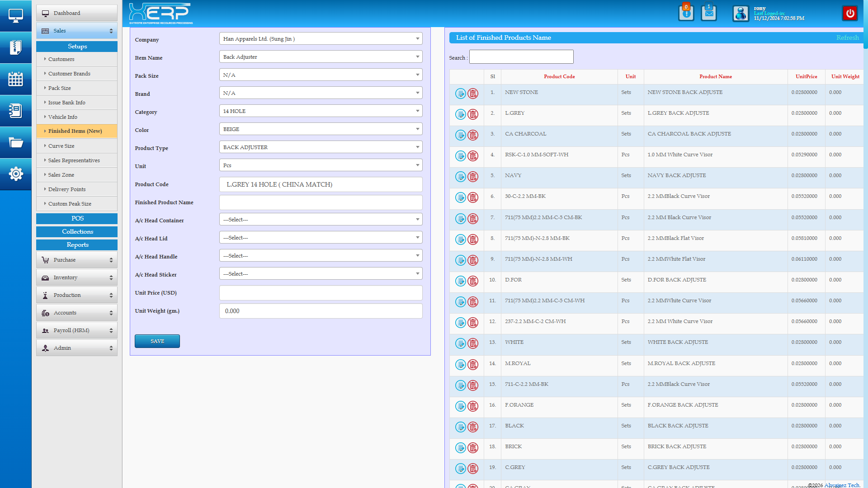Click the red power logout icon

[x=850, y=13]
